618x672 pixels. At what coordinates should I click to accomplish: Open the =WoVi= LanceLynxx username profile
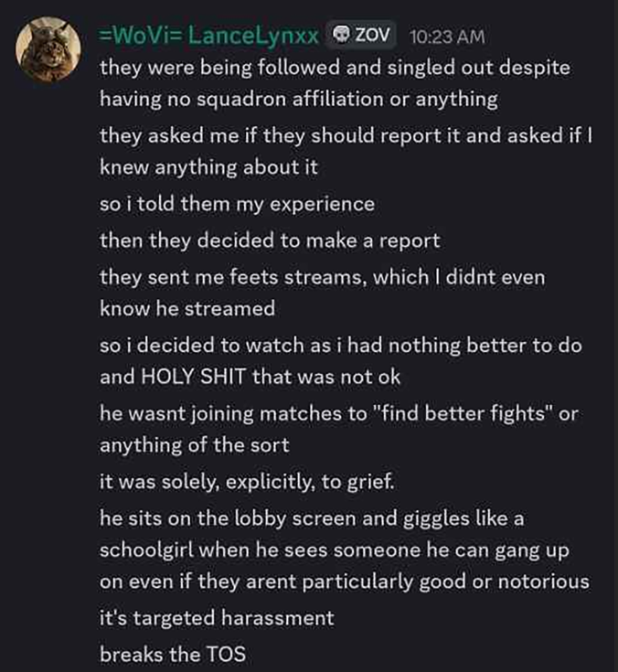(x=208, y=37)
